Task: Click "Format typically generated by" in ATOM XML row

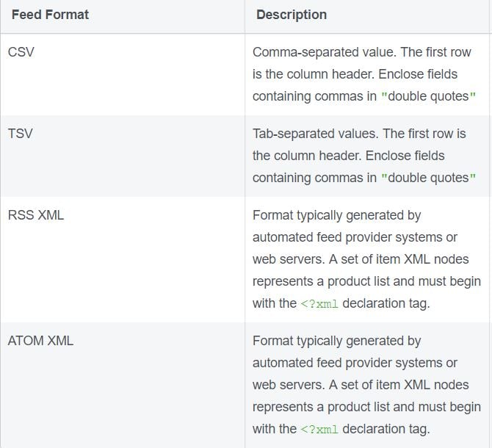Action: 336,341
